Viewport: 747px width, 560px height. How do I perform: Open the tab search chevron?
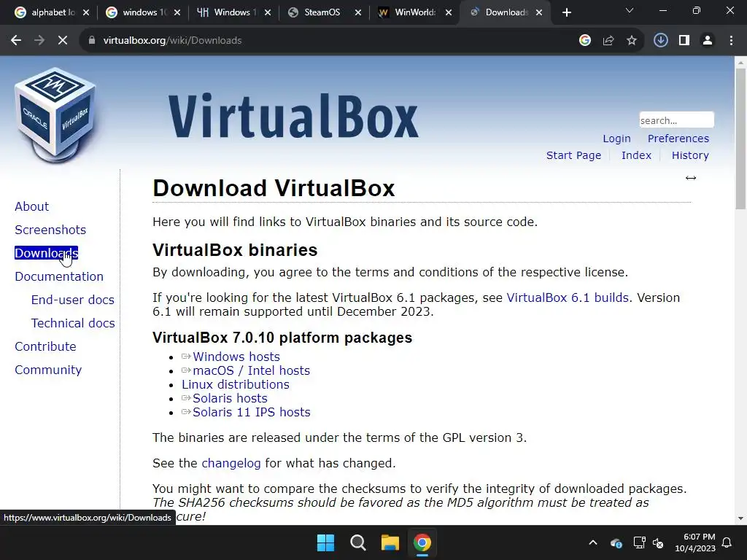[x=630, y=10]
